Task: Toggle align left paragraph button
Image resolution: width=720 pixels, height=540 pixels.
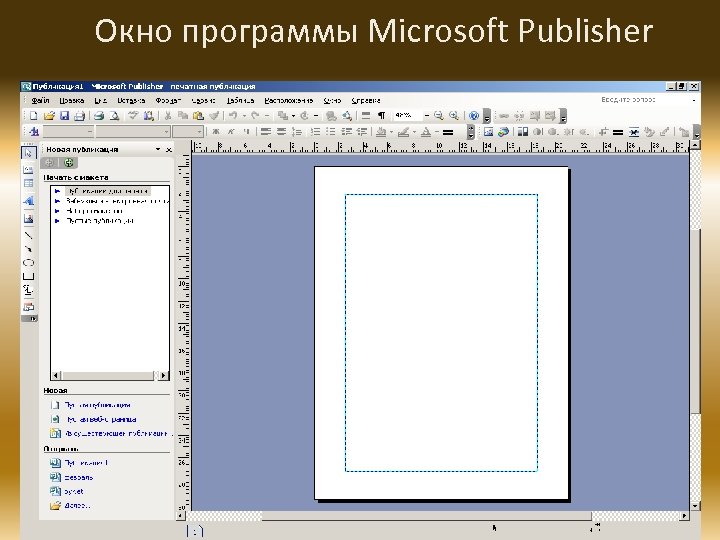Action: 265,132
